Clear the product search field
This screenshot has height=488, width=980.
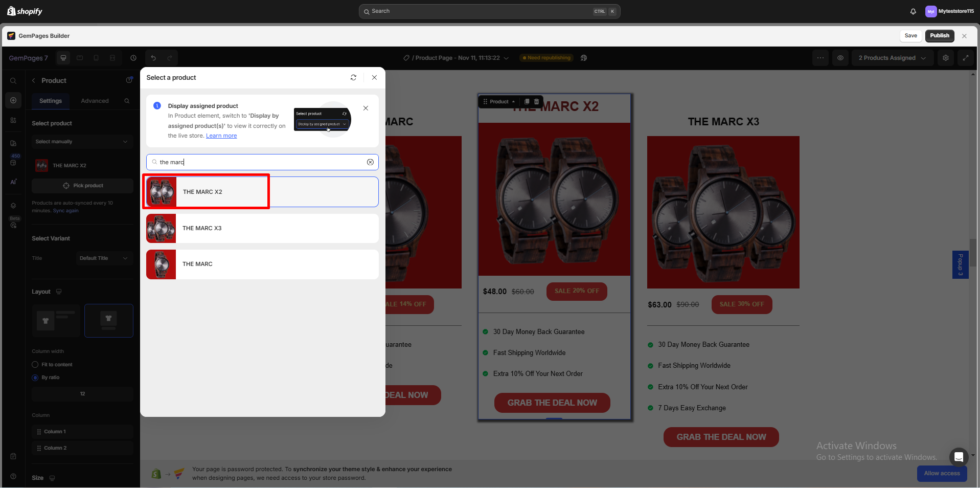point(370,162)
